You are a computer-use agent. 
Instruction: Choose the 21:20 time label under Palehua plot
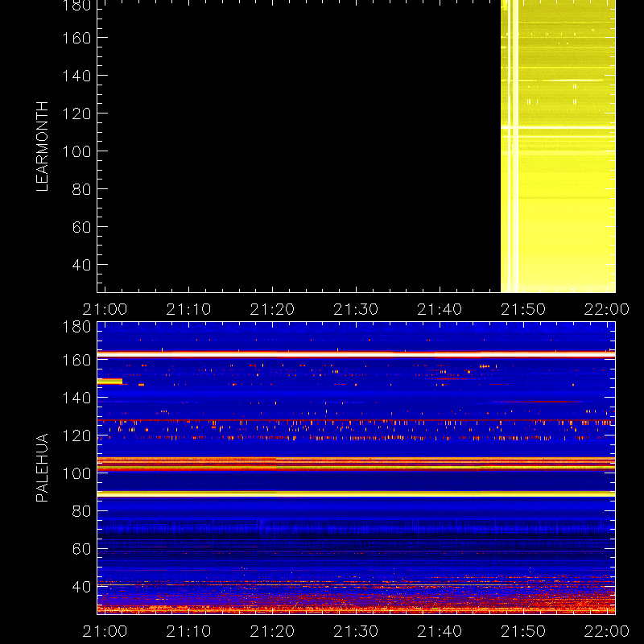point(272,631)
